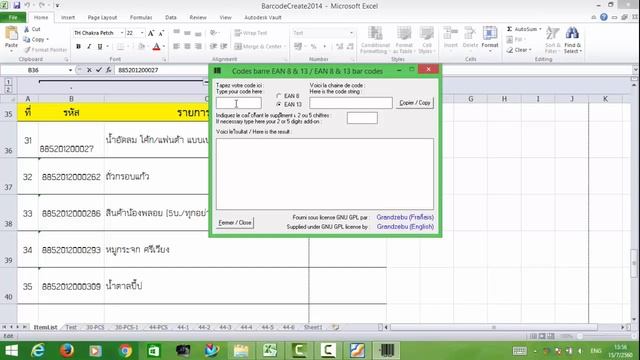Select cell with code 8852012000262
The width and height of the screenshot is (640, 360).
coord(71,177)
